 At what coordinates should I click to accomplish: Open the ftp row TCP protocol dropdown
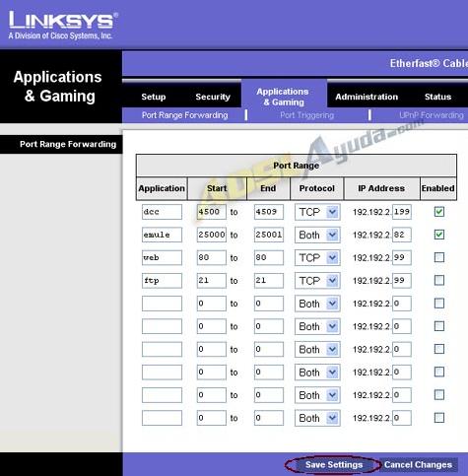click(x=317, y=281)
